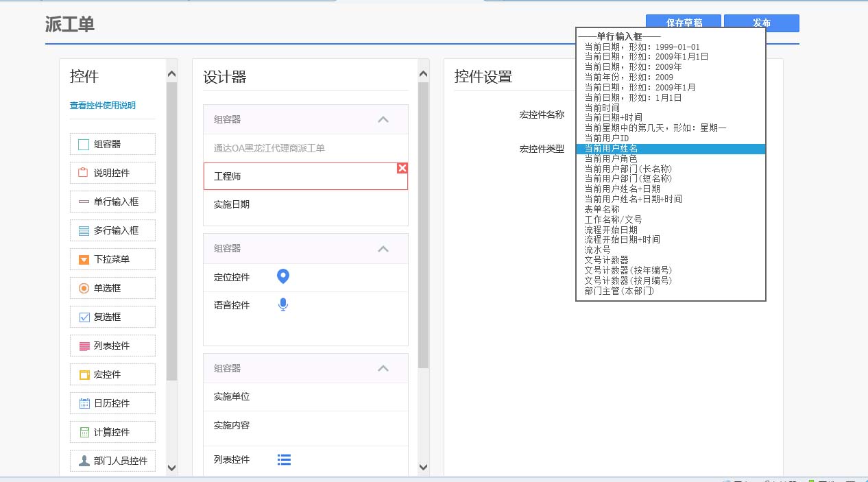The width and height of the screenshot is (868, 482).
Task: Click the microphone icon beside 语音控件
Action: pos(283,305)
